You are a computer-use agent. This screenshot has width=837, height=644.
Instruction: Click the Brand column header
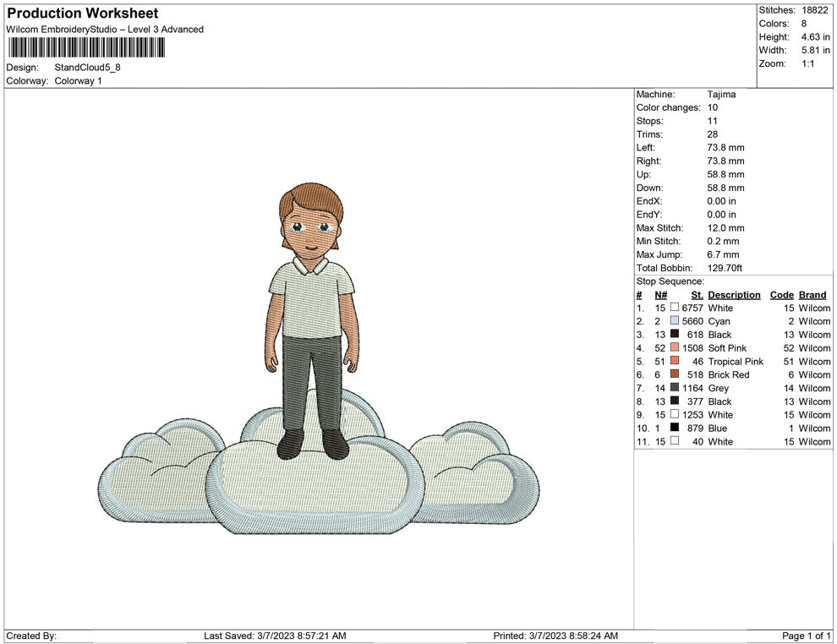tap(812, 295)
